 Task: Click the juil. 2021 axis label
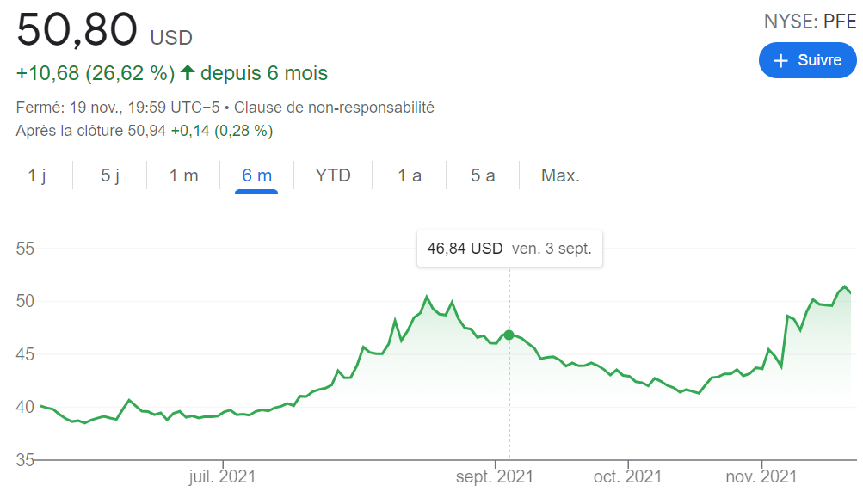(x=222, y=476)
